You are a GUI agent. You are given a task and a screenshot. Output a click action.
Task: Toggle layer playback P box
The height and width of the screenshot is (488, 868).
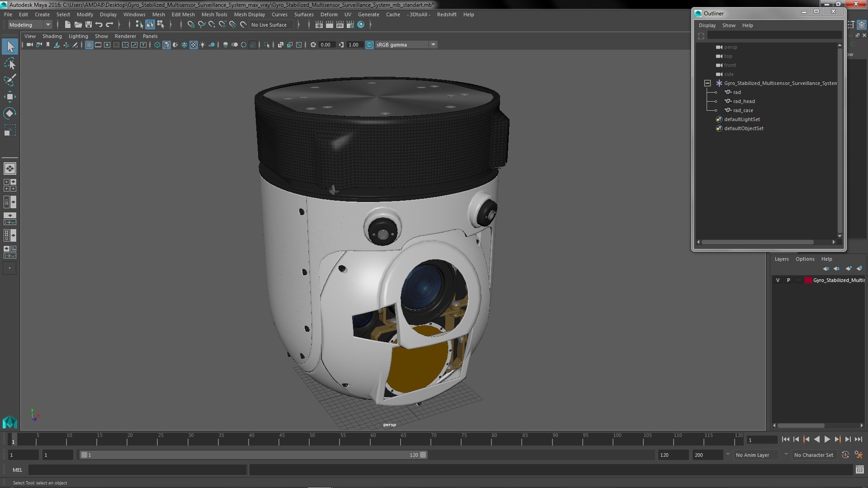tap(788, 280)
